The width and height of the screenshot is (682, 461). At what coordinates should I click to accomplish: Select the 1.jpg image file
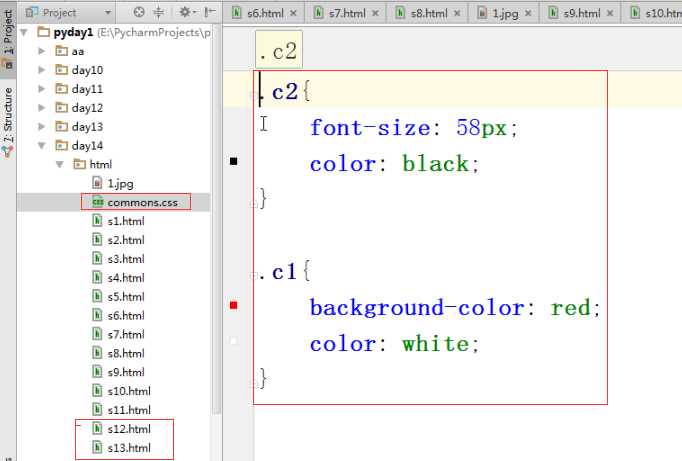113,183
